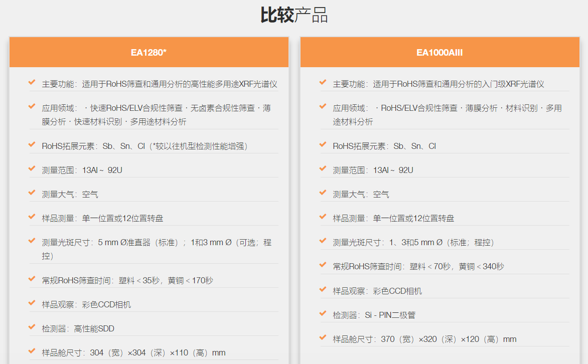Click EA1280 彩色CCD相机 text
Viewport: 588px width, 364px height.
pos(106,305)
